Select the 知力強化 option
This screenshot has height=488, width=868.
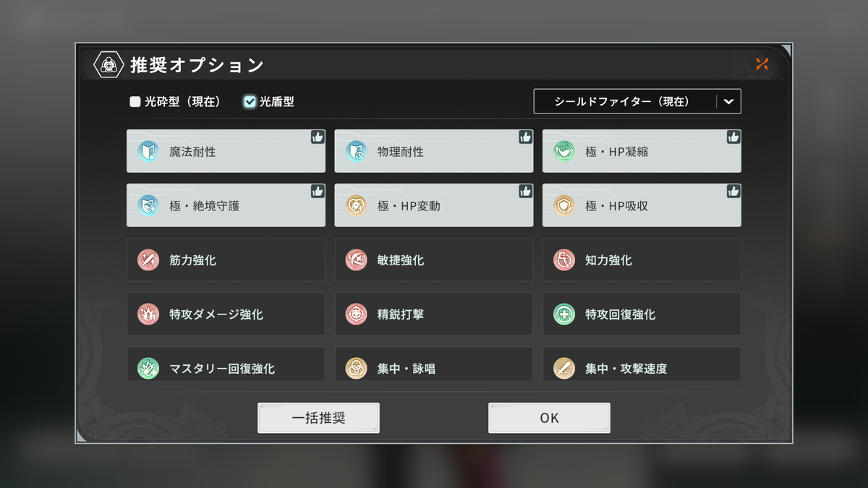(642, 260)
